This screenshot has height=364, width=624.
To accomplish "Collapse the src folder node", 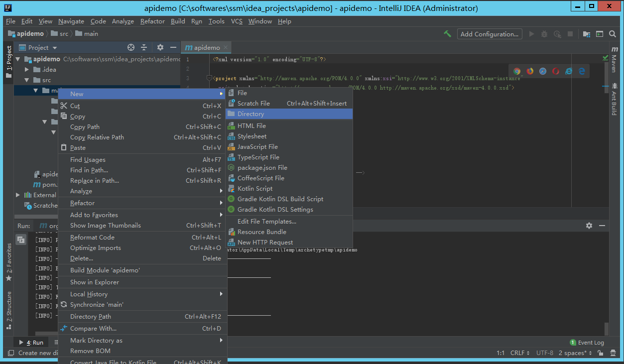I will [x=27, y=80].
